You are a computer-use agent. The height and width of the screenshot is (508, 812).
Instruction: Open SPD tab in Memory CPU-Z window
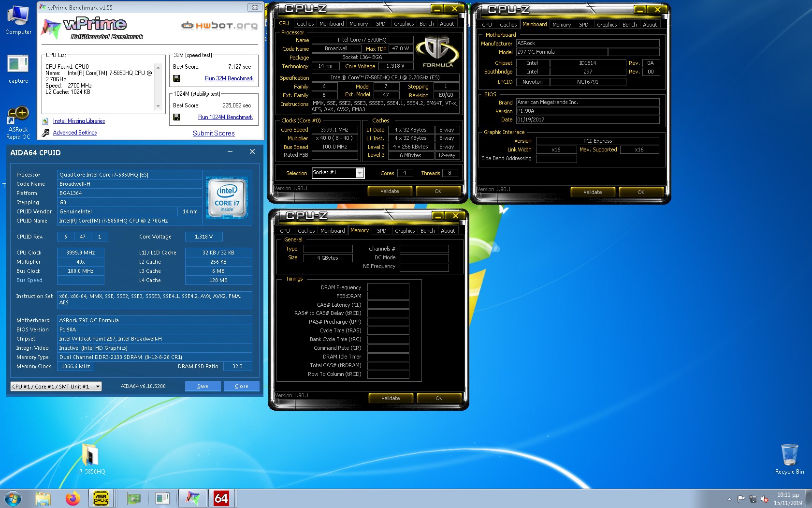tap(382, 231)
